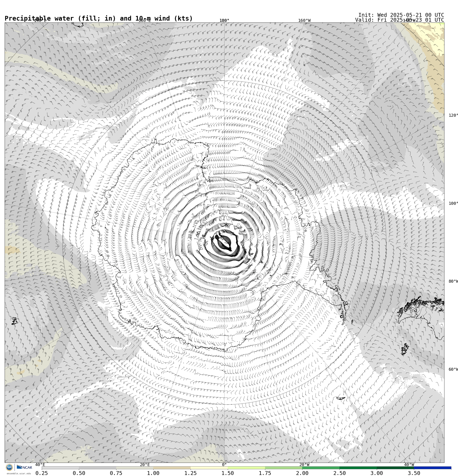Click the 1.75 colorbar tick value

click(x=265, y=473)
